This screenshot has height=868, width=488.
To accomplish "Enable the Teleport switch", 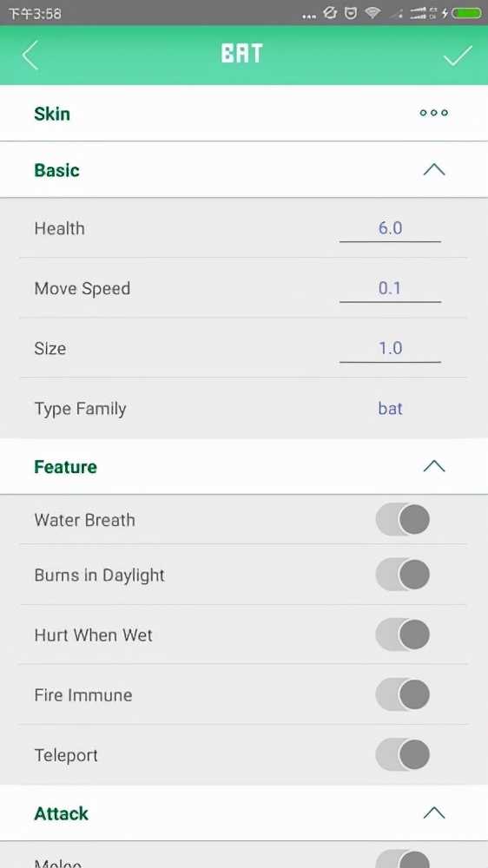I will click(403, 754).
